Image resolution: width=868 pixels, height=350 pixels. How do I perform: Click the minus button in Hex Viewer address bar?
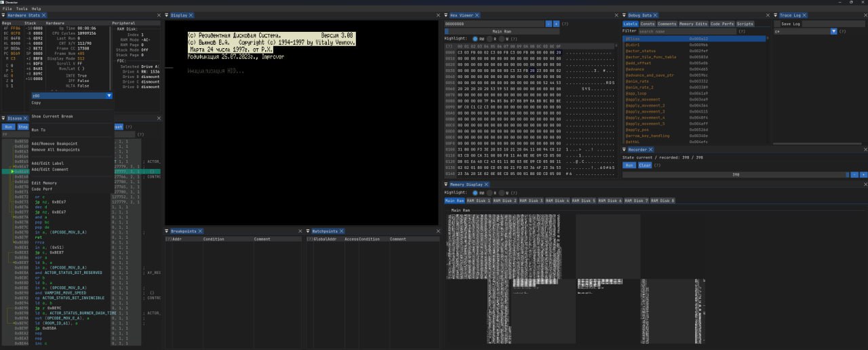tap(549, 24)
